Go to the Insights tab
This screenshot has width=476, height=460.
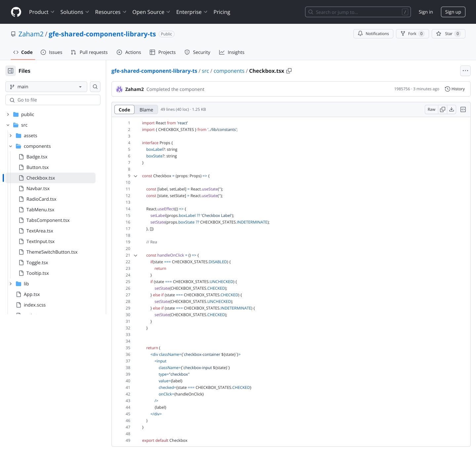point(232,52)
